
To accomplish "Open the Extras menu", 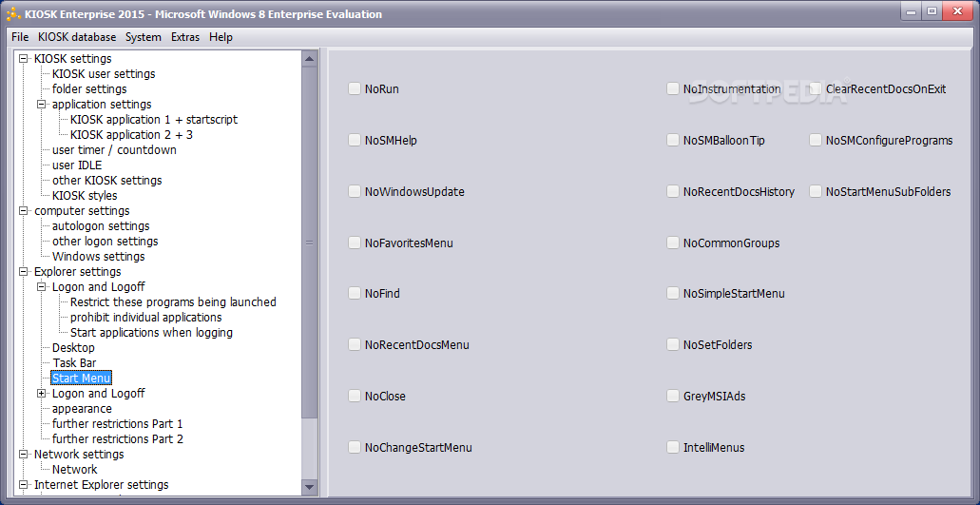I will [185, 37].
